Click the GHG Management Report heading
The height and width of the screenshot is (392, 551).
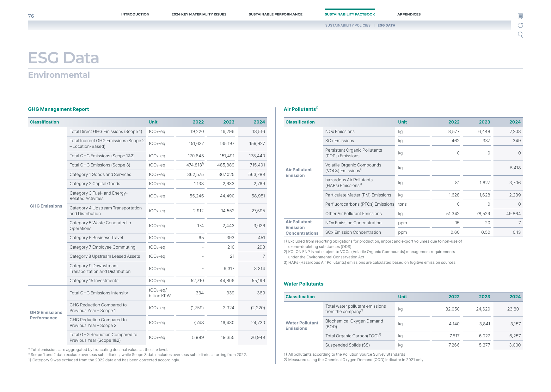point(58,109)
